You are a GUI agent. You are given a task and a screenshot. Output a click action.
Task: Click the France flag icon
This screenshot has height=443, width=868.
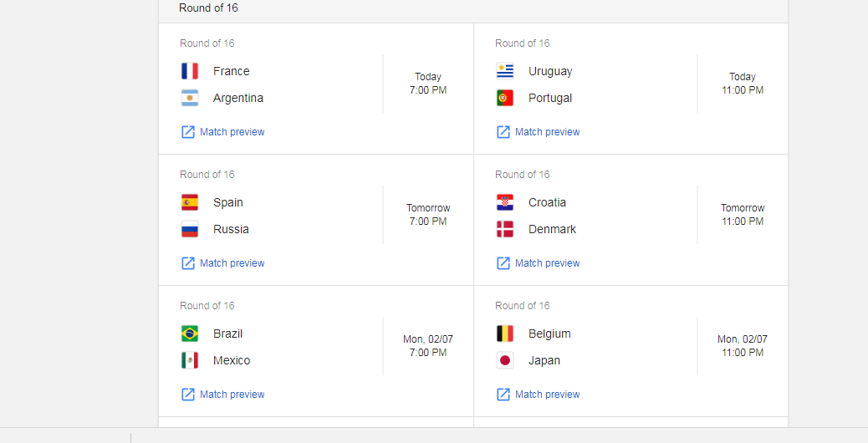(189, 71)
